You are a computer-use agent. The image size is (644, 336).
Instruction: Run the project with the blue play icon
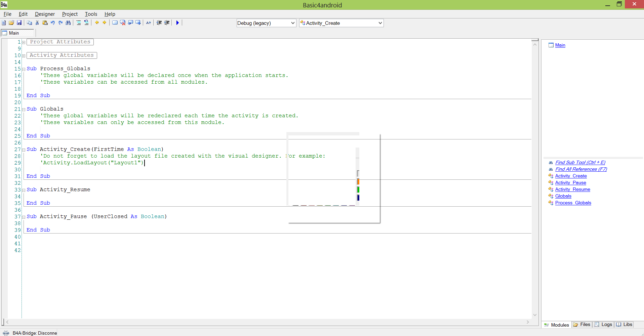pyautogui.click(x=177, y=23)
